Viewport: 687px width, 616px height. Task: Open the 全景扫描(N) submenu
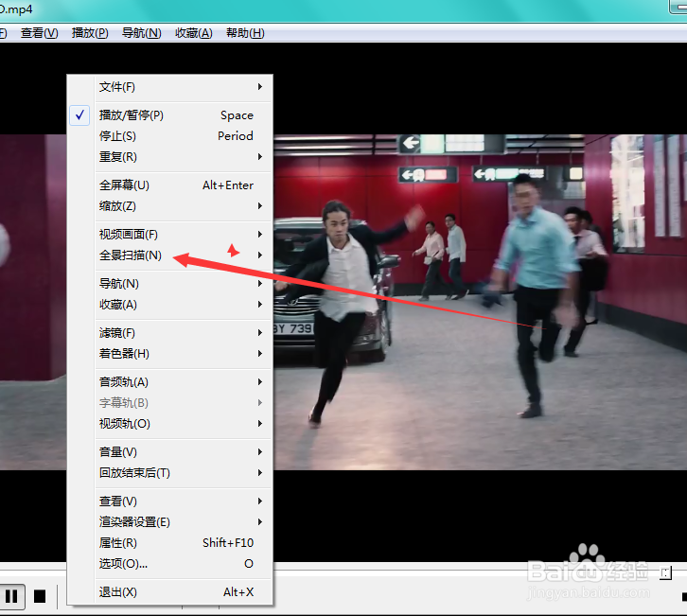click(170, 255)
